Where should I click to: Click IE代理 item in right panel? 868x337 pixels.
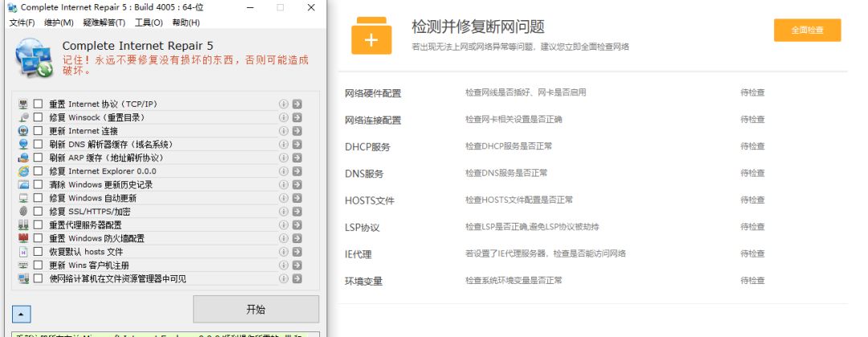pyautogui.click(x=358, y=254)
